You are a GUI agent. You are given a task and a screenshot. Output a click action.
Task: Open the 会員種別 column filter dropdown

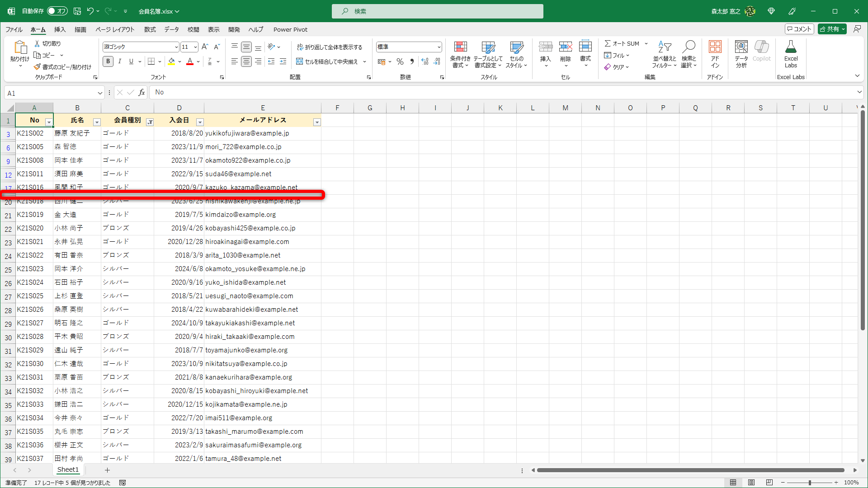(x=150, y=122)
